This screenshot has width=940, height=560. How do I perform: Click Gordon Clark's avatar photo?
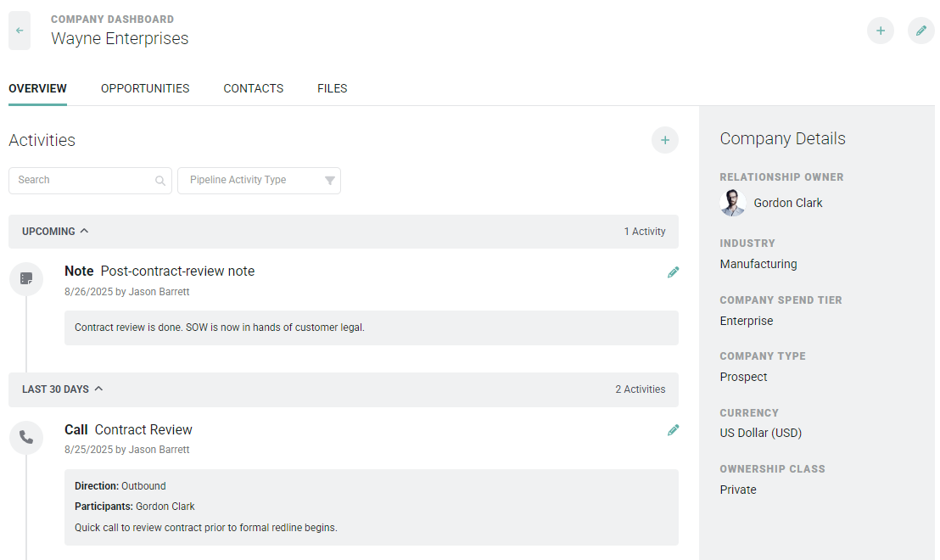point(733,203)
